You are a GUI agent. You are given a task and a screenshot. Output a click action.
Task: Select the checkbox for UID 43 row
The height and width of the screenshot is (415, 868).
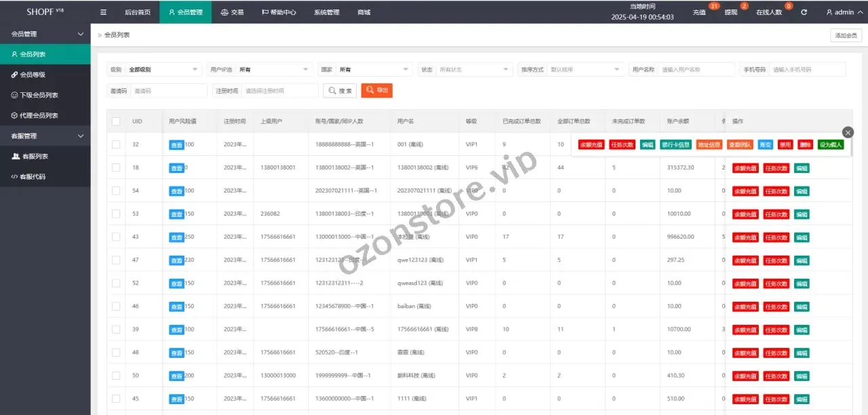[x=116, y=237]
